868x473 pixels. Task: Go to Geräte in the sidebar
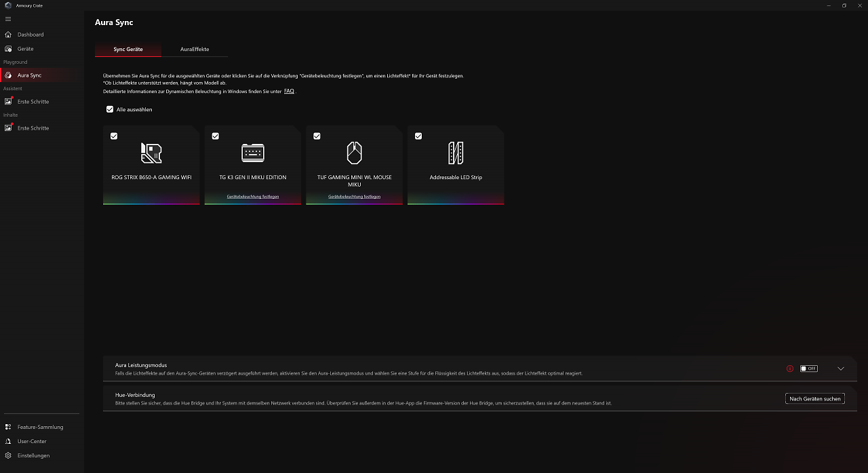26,49
